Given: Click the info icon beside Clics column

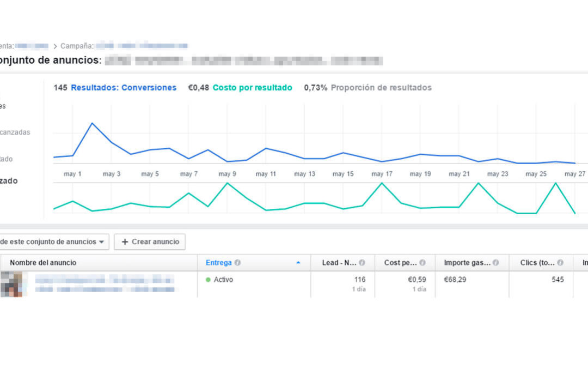Looking at the screenshot, I should [x=560, y=263].
